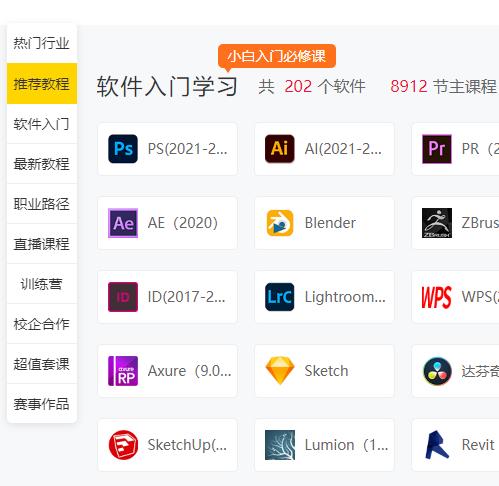Click the Axure RP icon

tap(123, 371)
